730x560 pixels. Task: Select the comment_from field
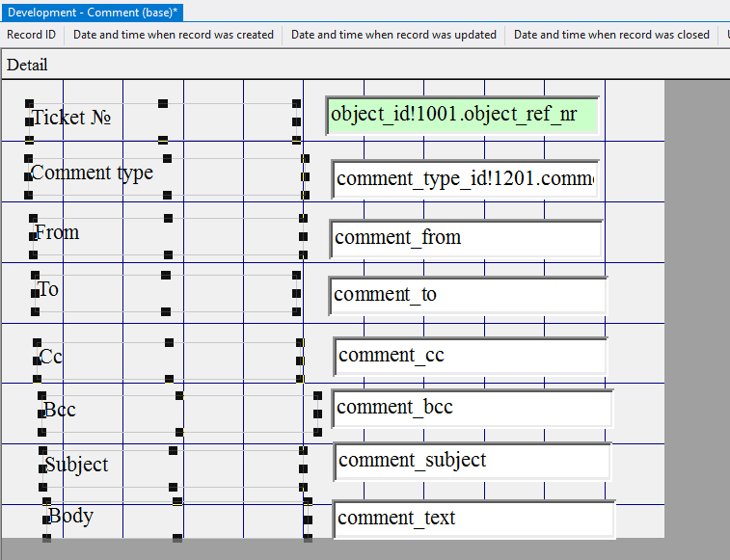[465, 238]
